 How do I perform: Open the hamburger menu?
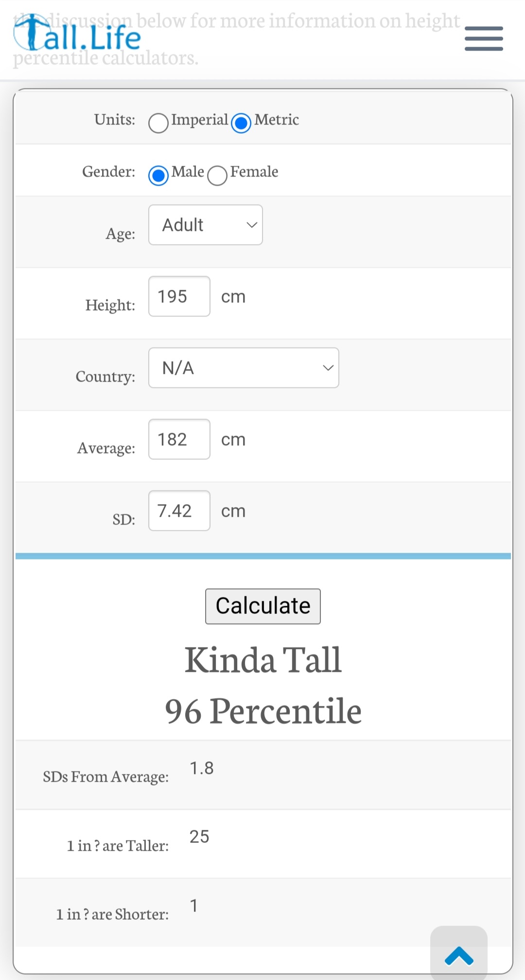click(x=484, y=39)
